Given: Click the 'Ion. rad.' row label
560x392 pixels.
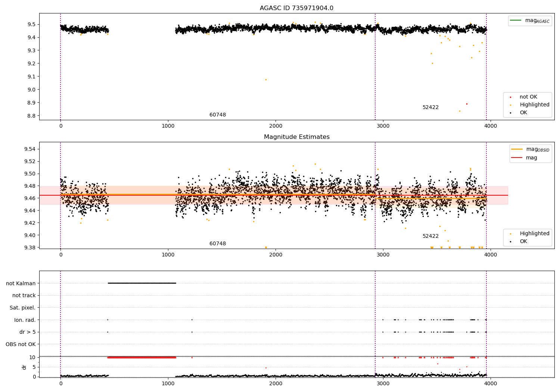Looking at the screenshot, I should click(x=25, y=320).
